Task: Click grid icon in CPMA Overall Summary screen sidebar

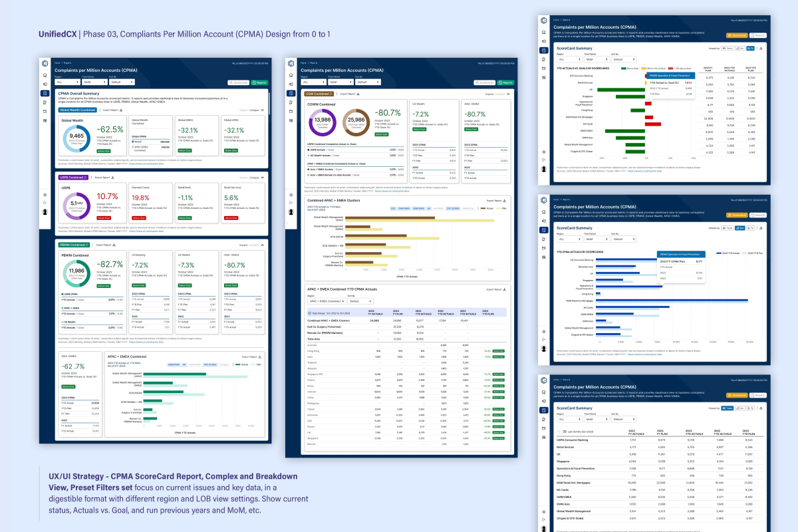Action: coord(45,120)
